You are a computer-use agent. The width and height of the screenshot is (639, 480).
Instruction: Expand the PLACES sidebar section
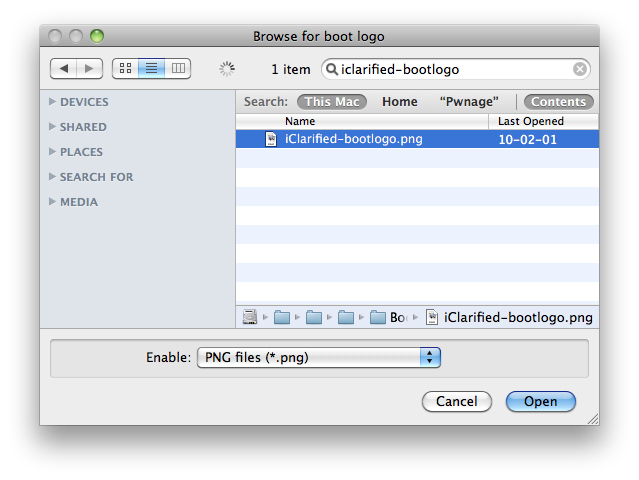point(52,152)
